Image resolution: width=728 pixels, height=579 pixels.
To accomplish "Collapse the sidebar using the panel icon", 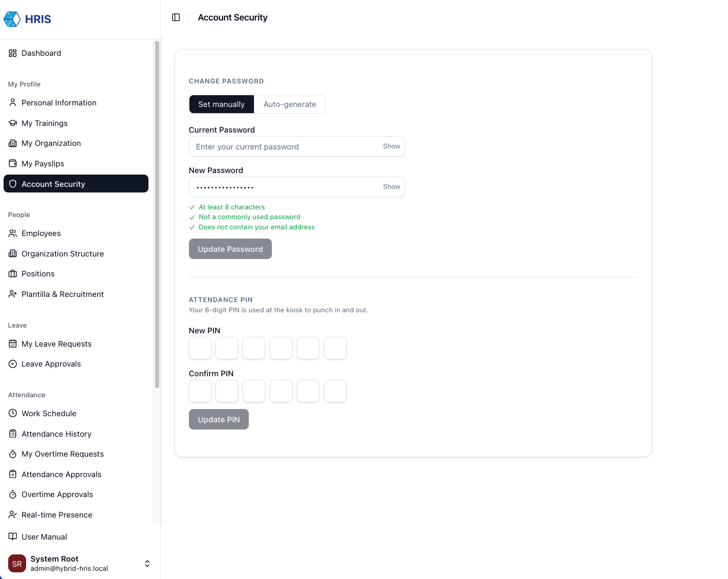I will (x=176, y=17).
